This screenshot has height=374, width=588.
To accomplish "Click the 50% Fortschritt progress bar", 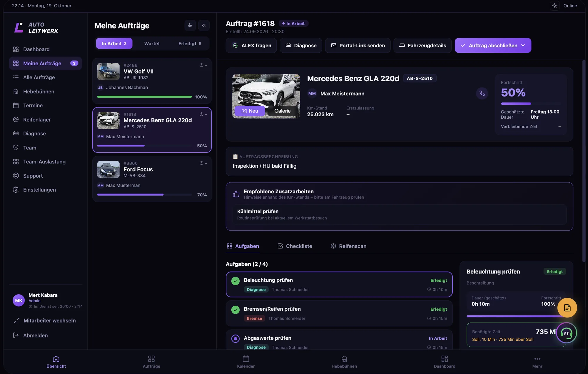I will pos(531,104).
